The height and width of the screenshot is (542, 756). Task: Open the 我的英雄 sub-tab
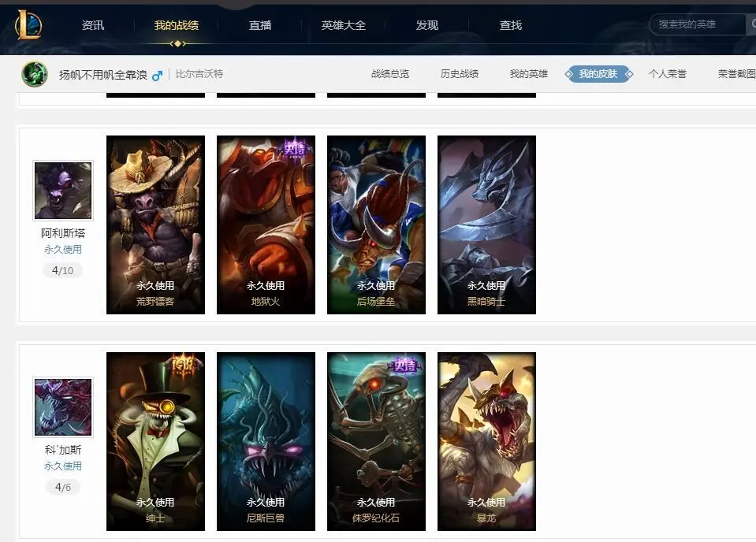pyautogui.click(x=529, y=74)
